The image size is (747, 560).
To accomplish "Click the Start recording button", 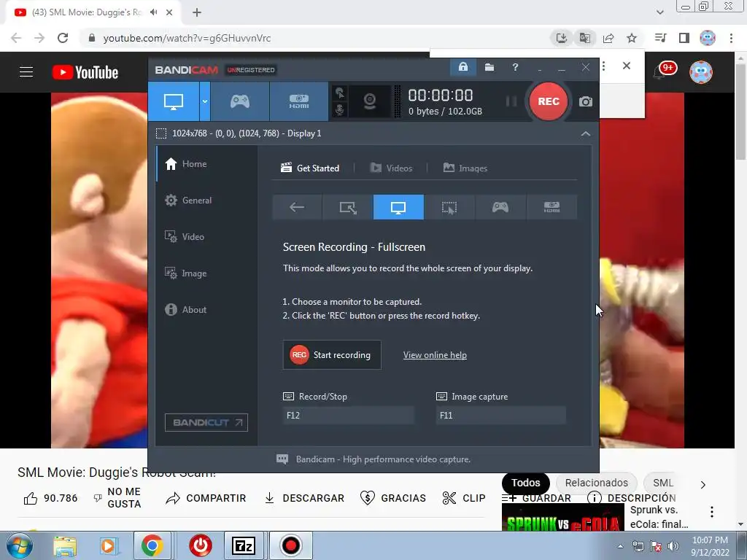I will [x=332, y=355].
